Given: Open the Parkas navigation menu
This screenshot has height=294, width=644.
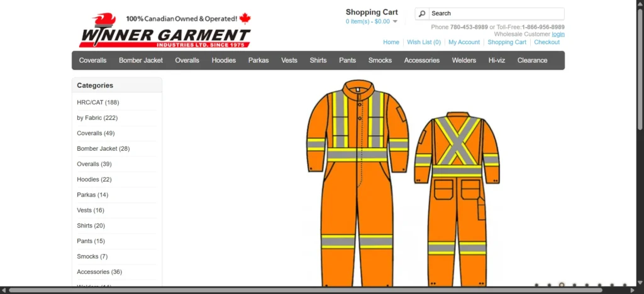Looking at the screenshot, I should click(258, 60).
